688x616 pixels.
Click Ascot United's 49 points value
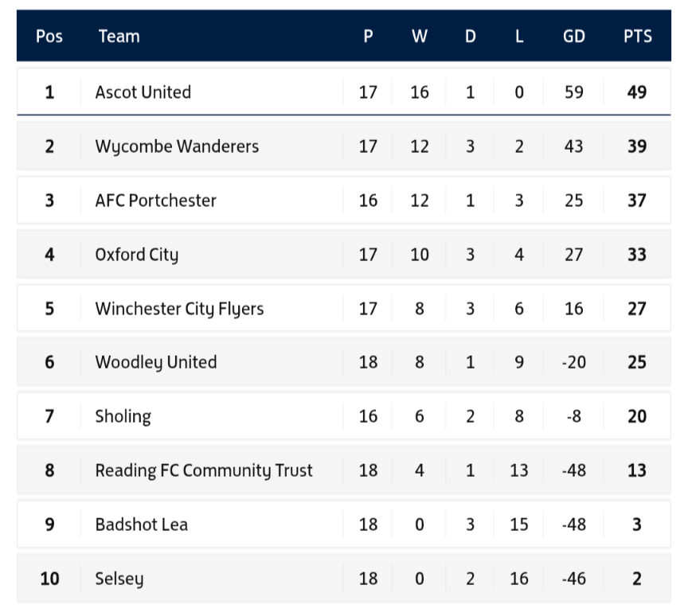pos(637,92)
